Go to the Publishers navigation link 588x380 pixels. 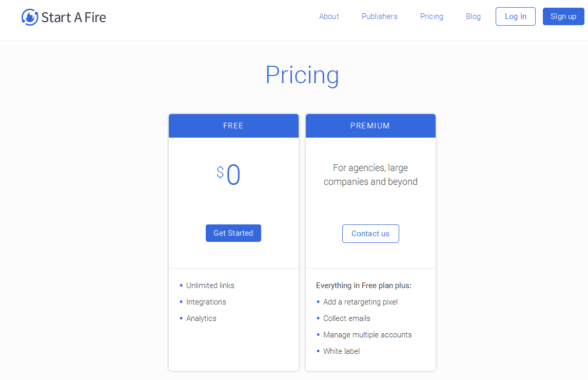(379, 16)
